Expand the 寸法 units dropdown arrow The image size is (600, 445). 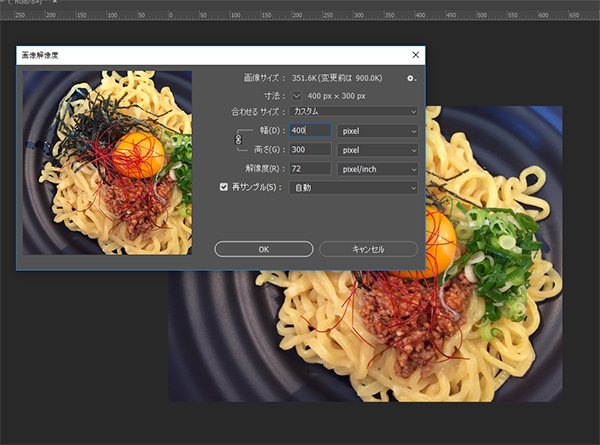pyautogui.click(x=297, y=96)
